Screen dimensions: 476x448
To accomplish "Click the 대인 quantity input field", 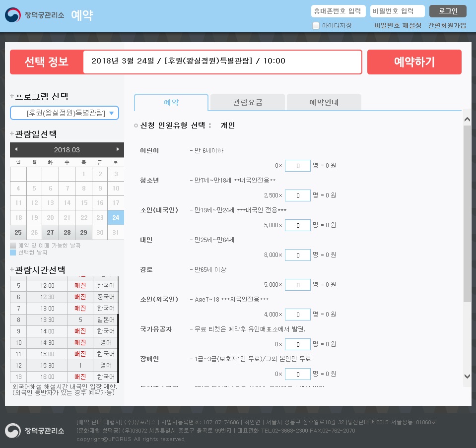I will point(297,255).
